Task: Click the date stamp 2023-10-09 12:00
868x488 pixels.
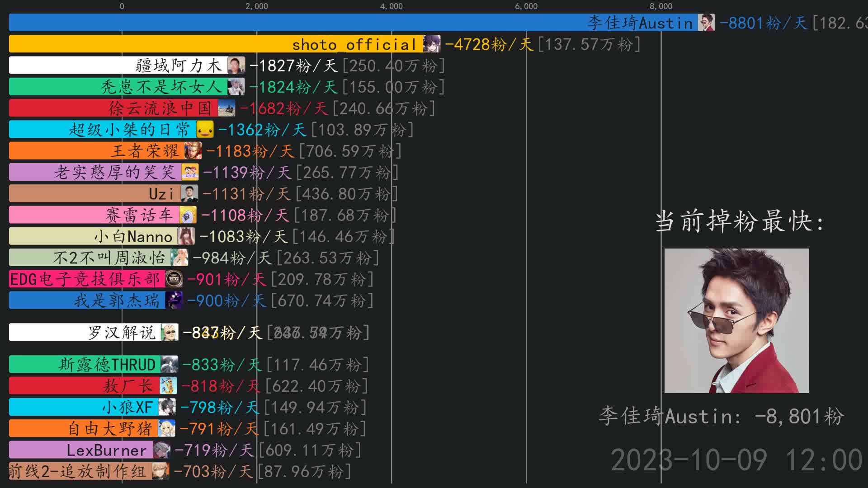Action: click(x=736, y=460)
